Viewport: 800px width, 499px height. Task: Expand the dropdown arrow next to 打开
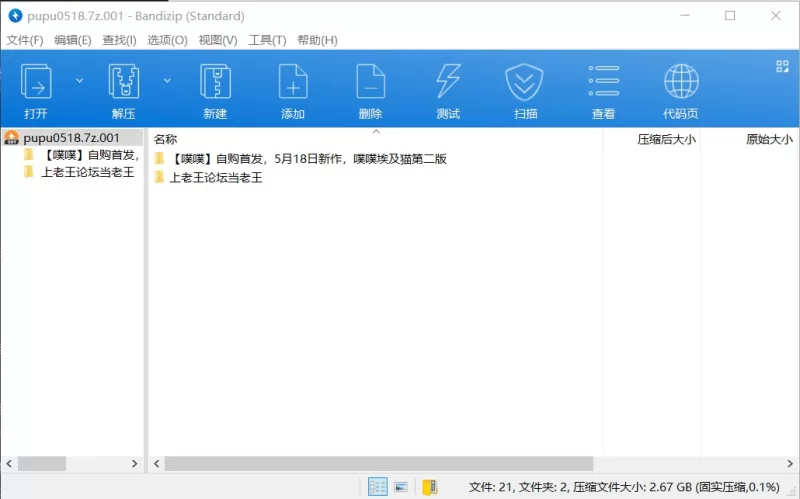tap(80, 80)
